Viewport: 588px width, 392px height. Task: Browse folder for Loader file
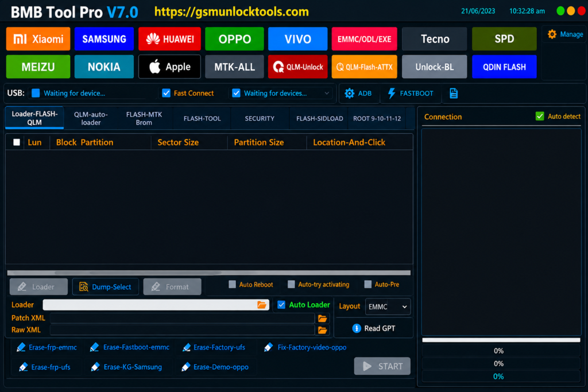[x=262, y=305]
